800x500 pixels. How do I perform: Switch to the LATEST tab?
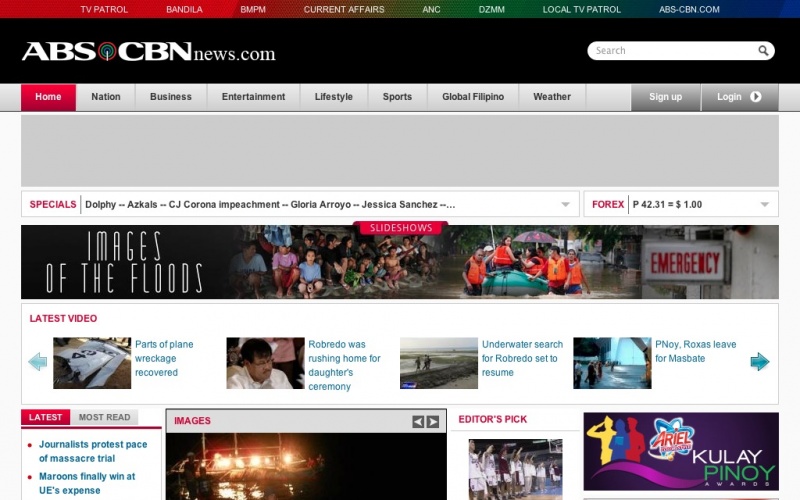(45, 417)
